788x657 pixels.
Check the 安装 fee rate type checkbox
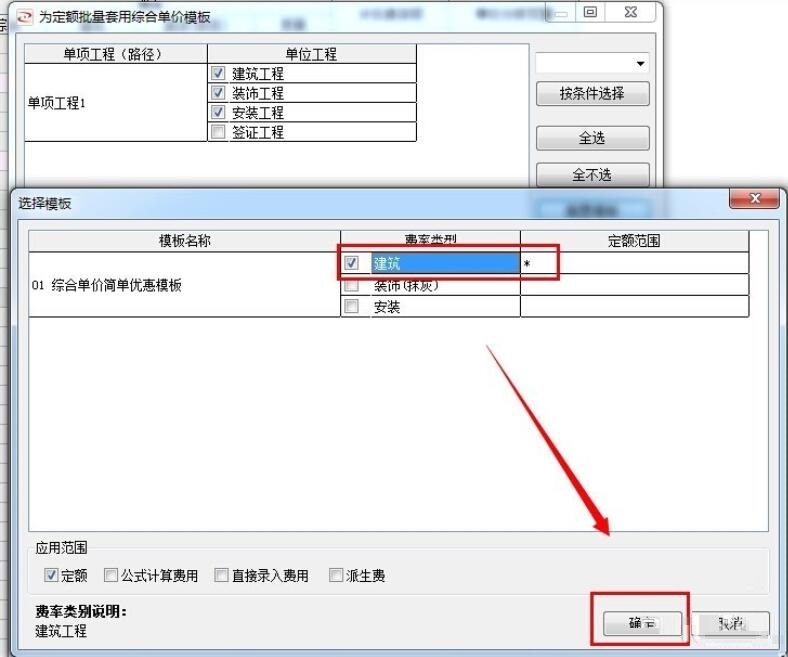click(351, 306)
